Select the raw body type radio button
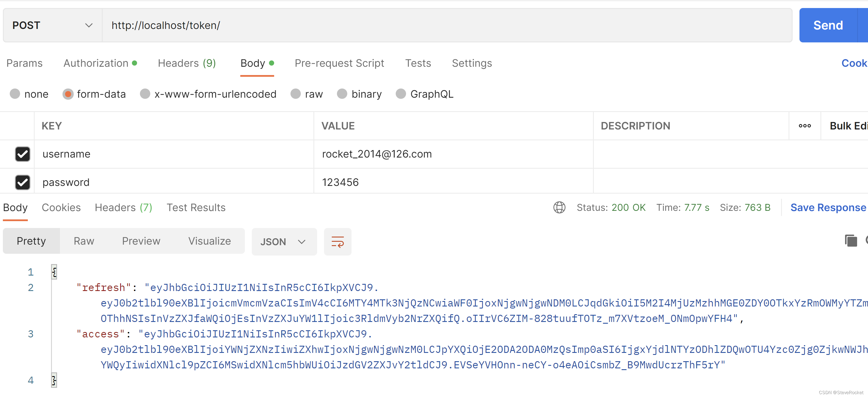 coord(296,94)
